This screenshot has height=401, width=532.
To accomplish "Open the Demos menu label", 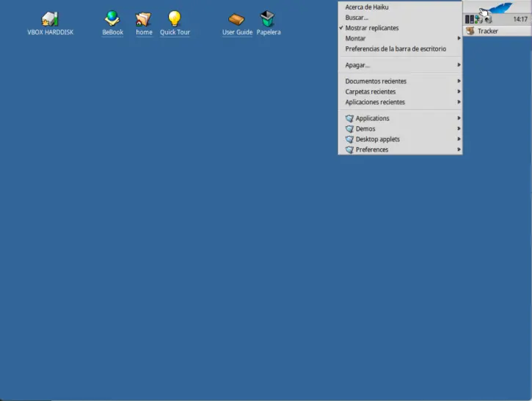I will pos(365,129).
